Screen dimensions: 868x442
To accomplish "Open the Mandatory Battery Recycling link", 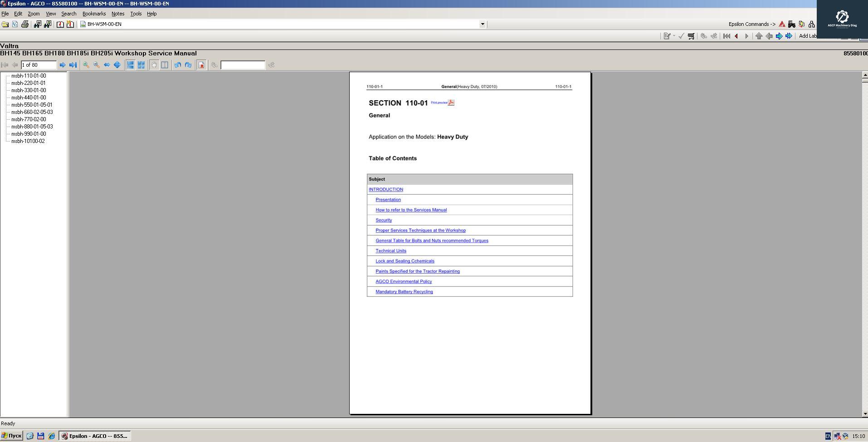I will [404, 291].
